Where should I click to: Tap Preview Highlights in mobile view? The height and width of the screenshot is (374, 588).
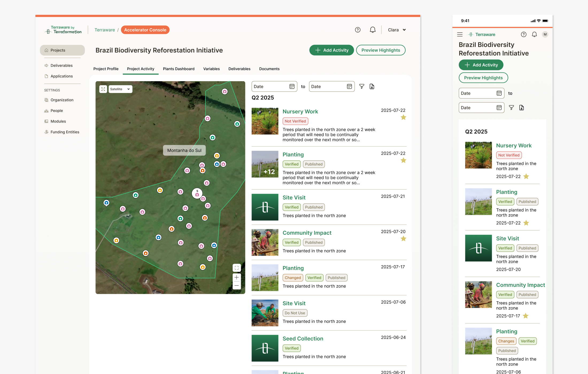(483, 78)
